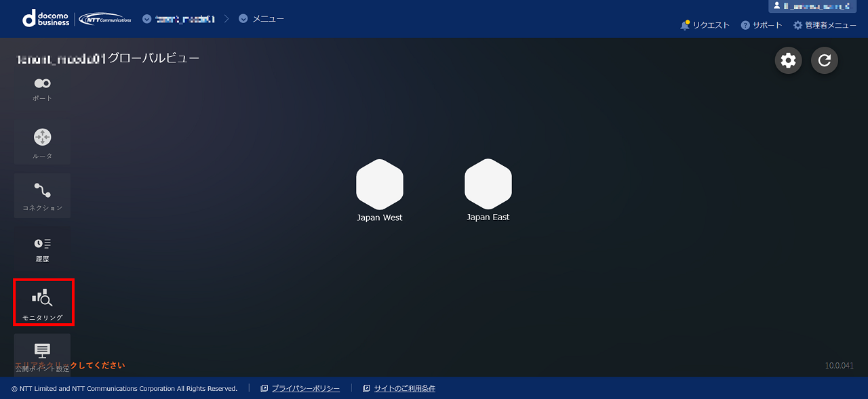This screenshot has height=399, width=868.
Task: Select the Japan West hexagon area
Action: (x=380, y=185)
